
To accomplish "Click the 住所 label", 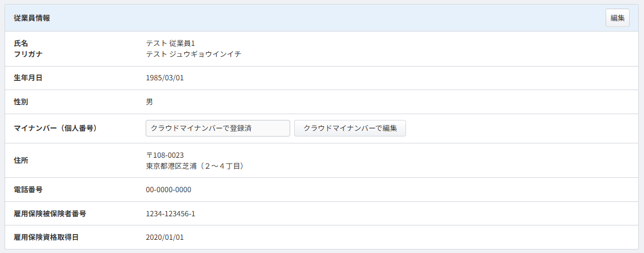I will 21,160.
